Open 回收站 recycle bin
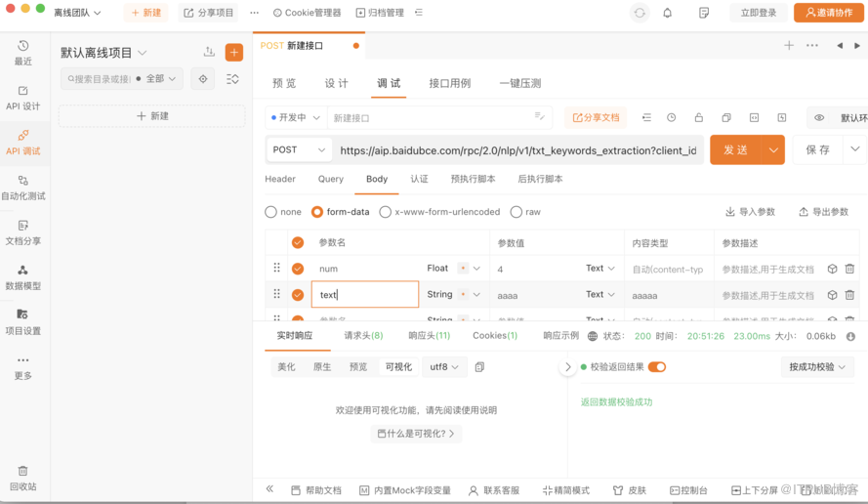The height and width of the screenshot is (504, 868). (x=23, y=478)
